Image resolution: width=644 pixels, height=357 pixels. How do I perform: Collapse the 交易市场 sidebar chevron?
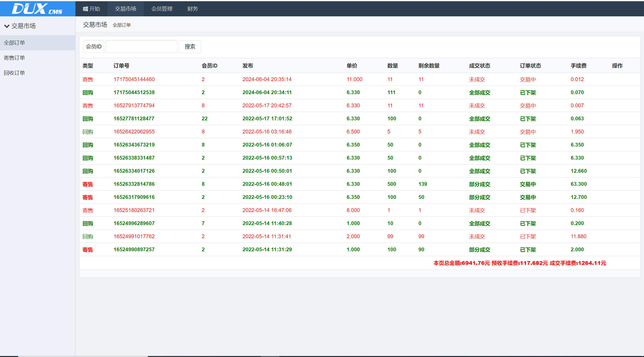click(7, 26)
